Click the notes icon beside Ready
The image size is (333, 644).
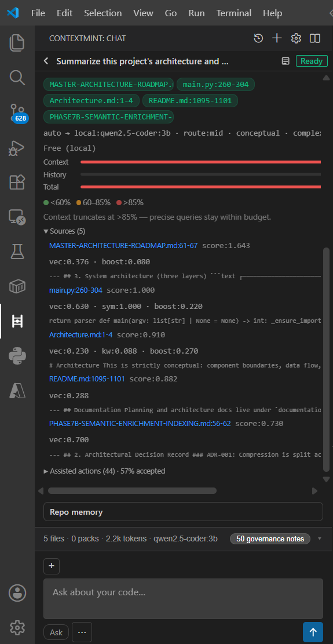[x=286, y=61]
